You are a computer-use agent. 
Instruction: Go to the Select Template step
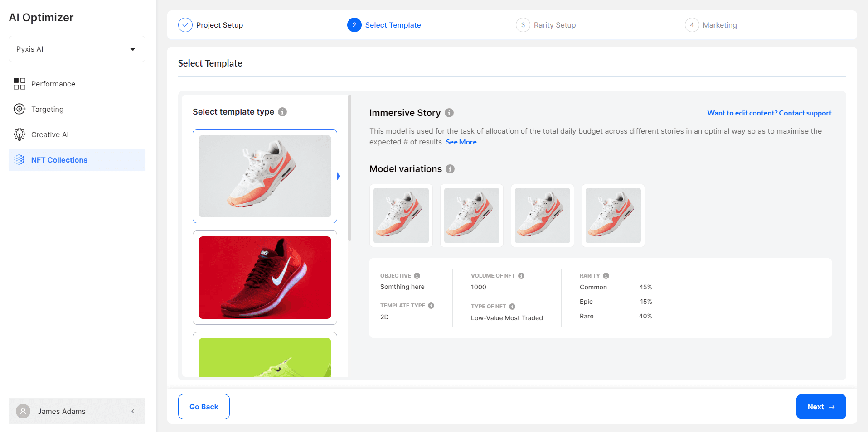point(384,25)
